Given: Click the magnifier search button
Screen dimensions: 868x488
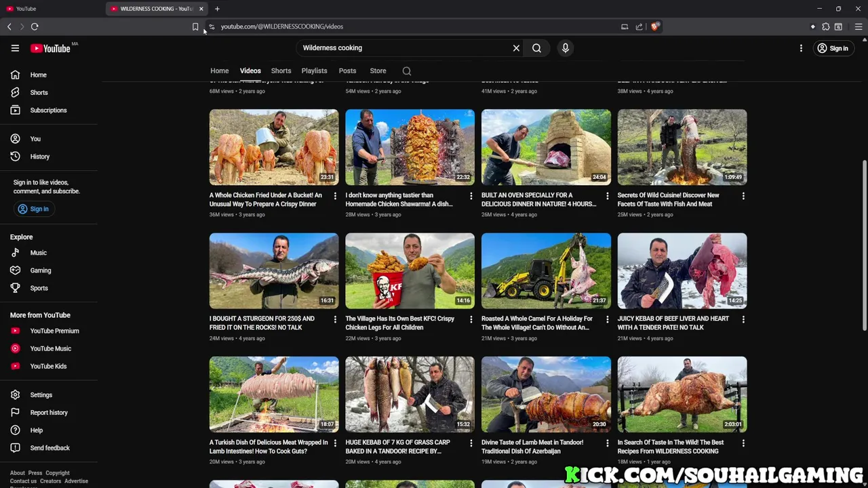Looking at the screenshot, I should 536,48.
